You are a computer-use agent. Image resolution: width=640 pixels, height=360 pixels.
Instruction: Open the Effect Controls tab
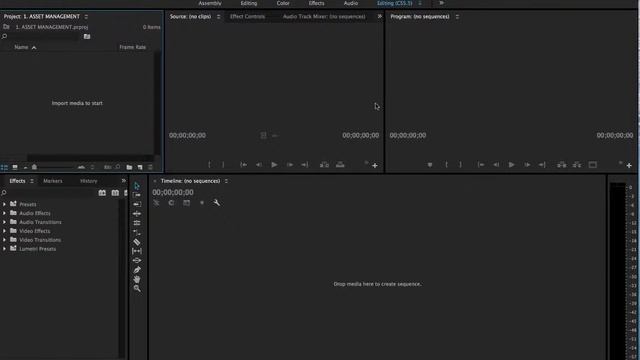[x=247, y=17]
